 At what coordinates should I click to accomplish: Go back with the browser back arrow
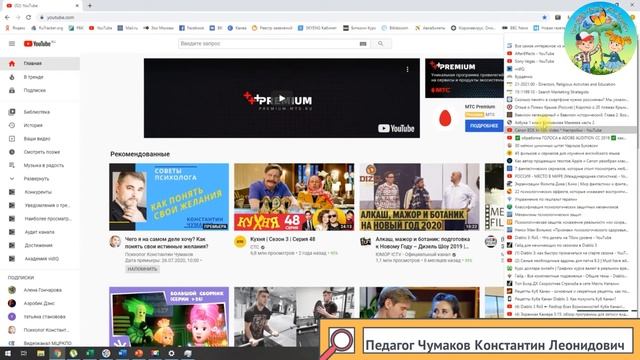7,18
